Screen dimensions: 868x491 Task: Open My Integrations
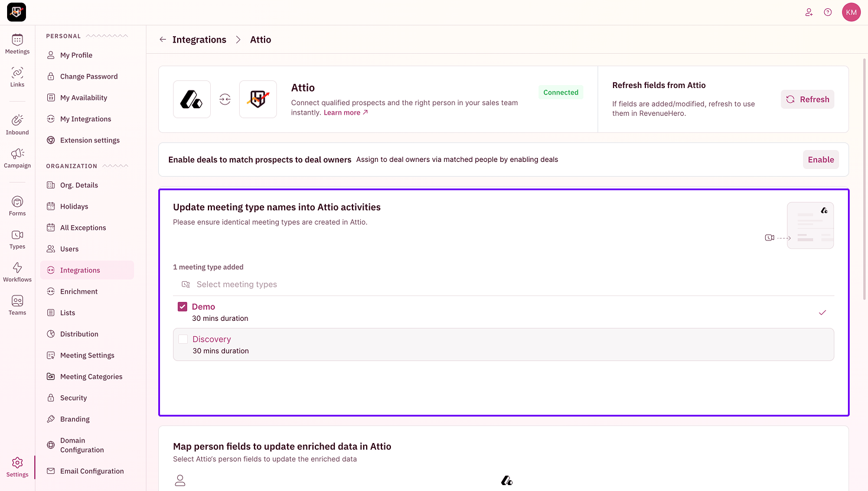[x=87, y=119]
